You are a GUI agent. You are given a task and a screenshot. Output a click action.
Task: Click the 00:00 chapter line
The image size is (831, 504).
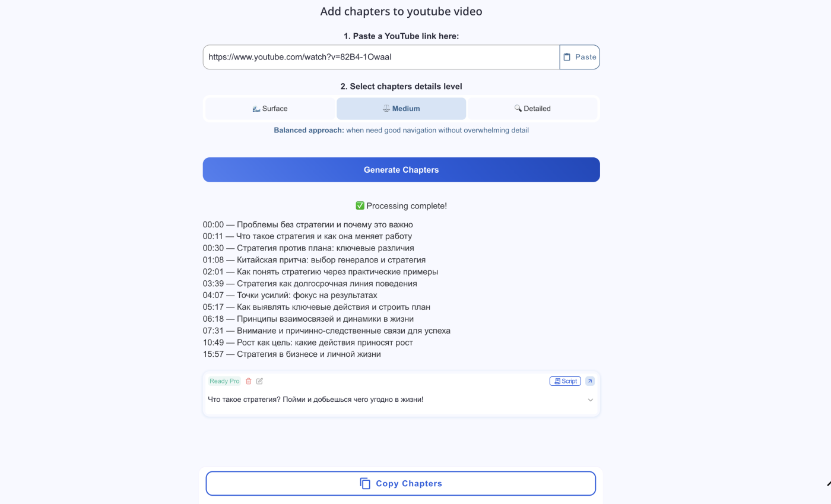307,224
